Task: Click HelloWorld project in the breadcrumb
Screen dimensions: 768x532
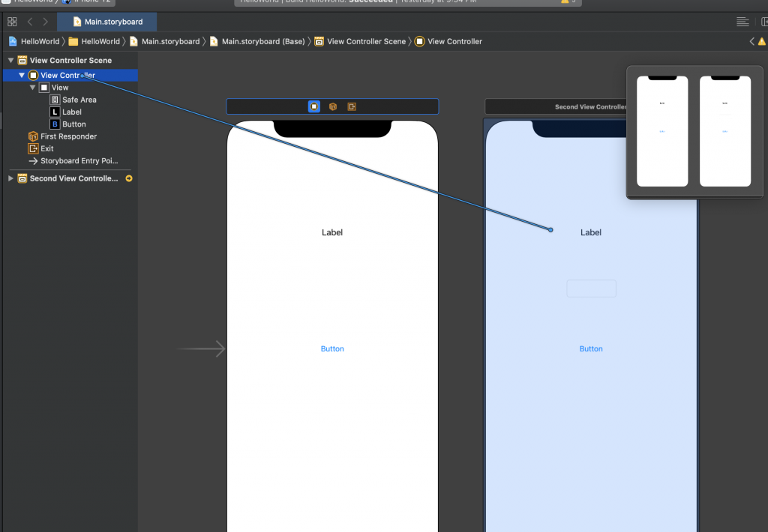Action: pyautogui.click(x=34, y=42)
